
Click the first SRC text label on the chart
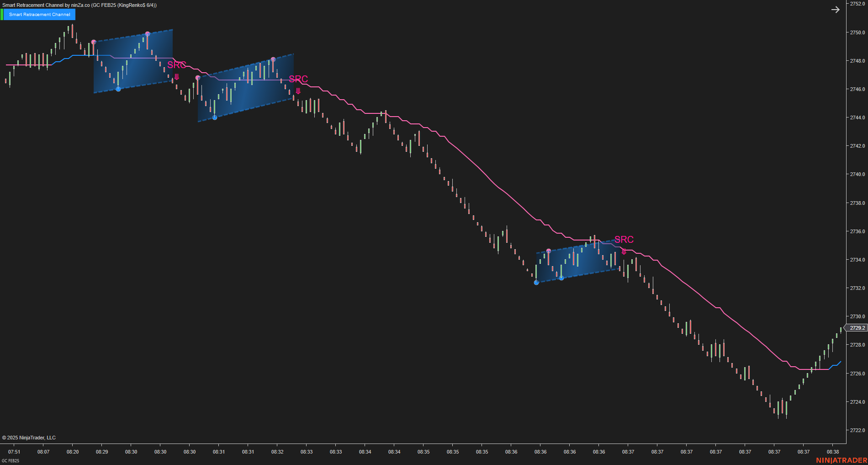(177, 65)
